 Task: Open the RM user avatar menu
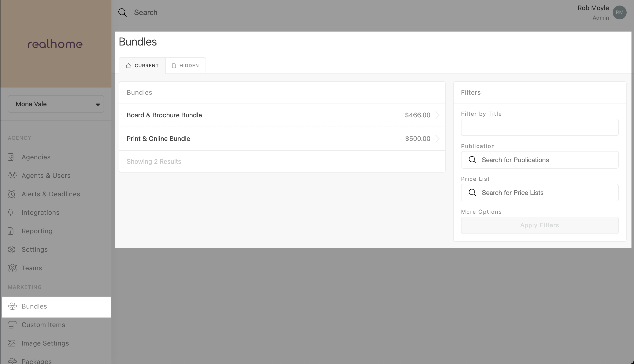pyautogui.click(x=619, y=12)
